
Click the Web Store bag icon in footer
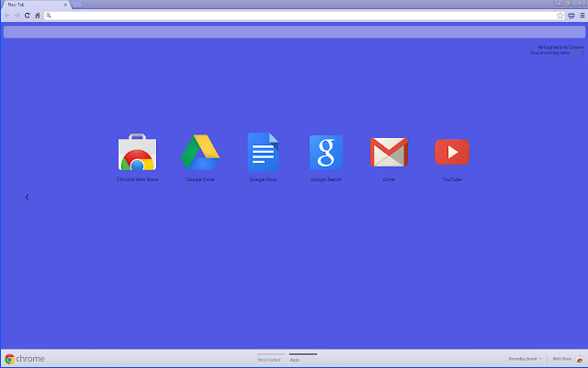[x=580, y=359]
